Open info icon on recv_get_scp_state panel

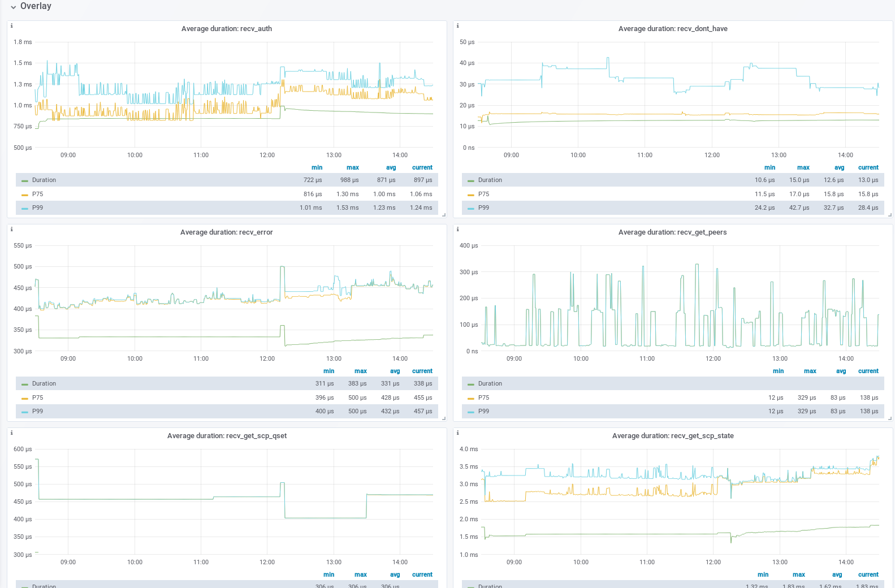pos(457,433)
